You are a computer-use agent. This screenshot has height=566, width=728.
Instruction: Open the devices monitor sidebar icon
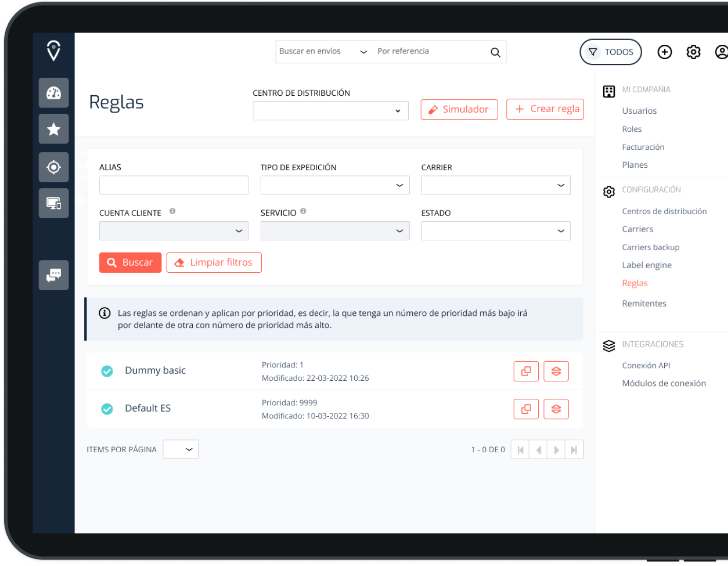tap(53, 203)
